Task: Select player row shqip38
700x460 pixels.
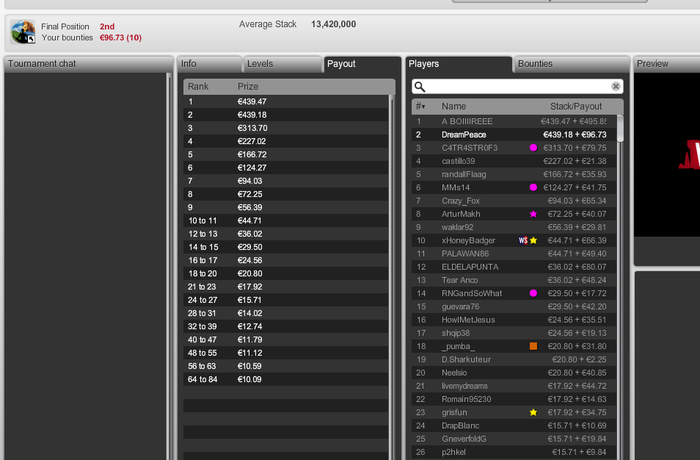Action: tap(514, 333)
